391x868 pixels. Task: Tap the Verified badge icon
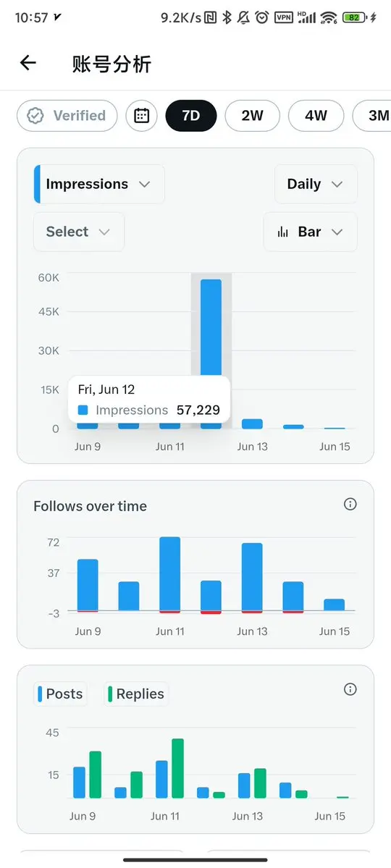tap(36, 116)
